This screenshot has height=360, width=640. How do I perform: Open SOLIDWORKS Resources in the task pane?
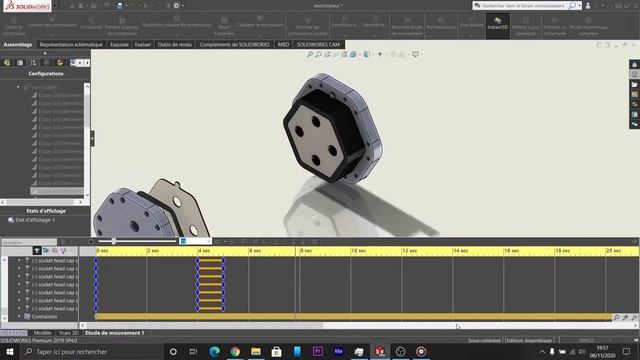tap(634, 65)
